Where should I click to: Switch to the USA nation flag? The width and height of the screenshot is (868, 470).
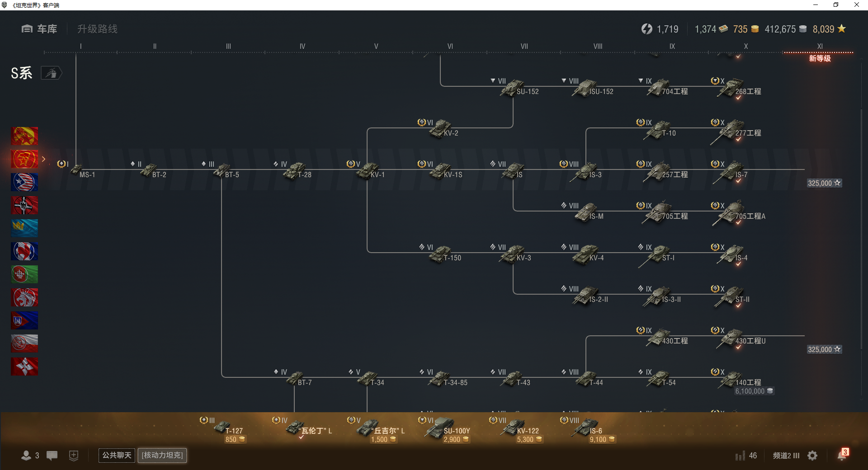point(24,182)
